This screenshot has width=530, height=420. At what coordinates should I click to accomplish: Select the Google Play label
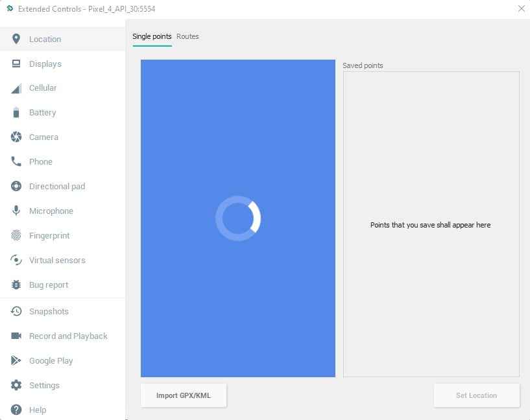click(51, 361)
